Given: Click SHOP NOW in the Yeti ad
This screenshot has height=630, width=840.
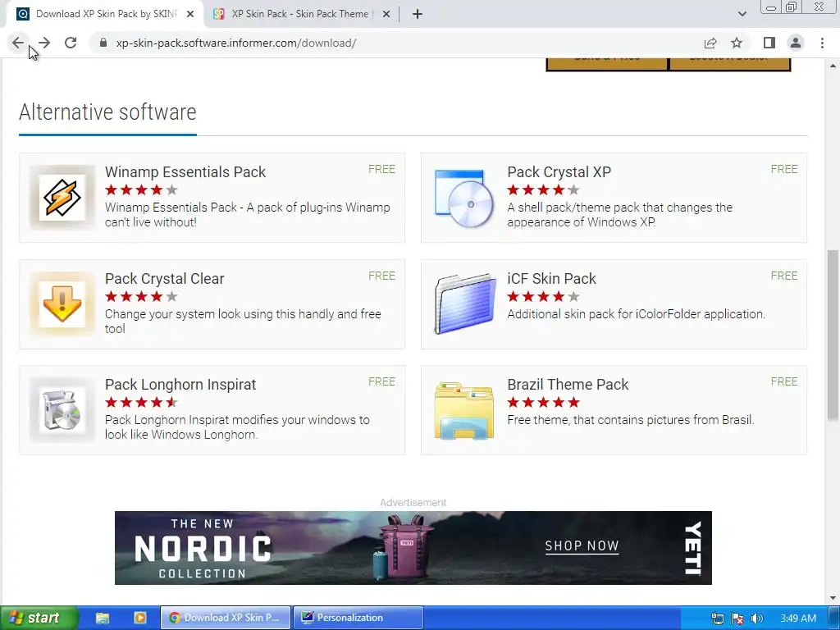Looking at the screenshot, I should [582, 546].
